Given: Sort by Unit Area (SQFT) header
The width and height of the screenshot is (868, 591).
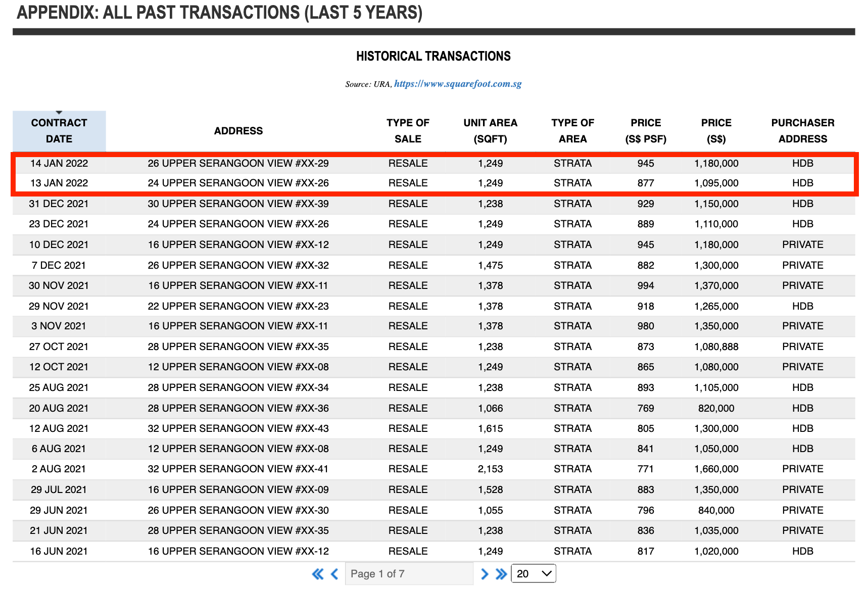Looking at the screenshot, I should pyautogui.click(x=490, y=131).
